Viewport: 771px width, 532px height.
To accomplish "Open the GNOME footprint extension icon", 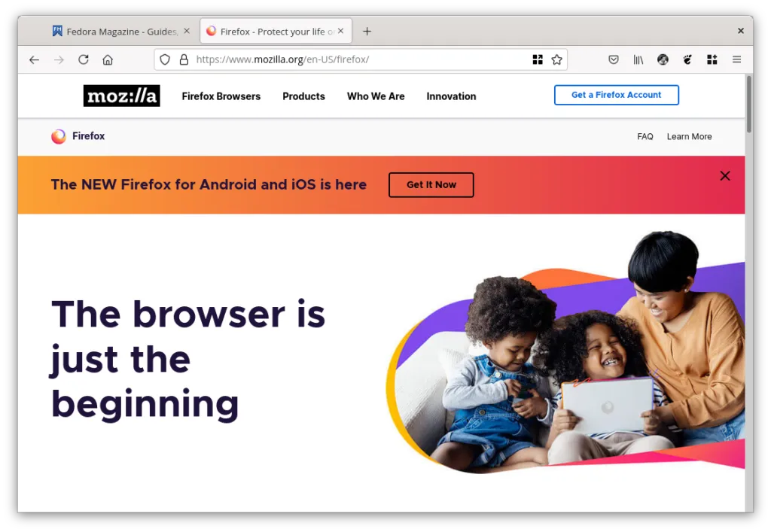I will 687,59.
